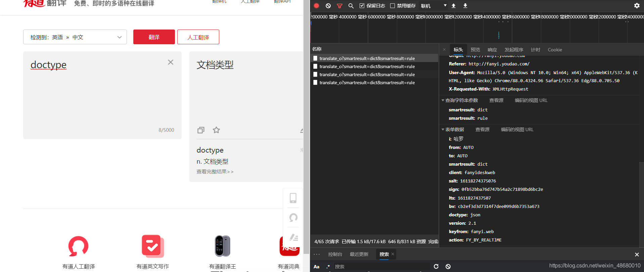The width and height of the screenshot is (644, 272).
Task: Click 查看源 in query string section
Action: coord(496,100)
